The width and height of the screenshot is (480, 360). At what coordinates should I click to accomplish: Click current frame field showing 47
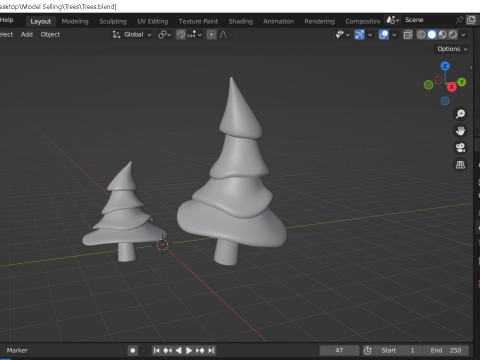pyautogui.click(x=339, y=350)
